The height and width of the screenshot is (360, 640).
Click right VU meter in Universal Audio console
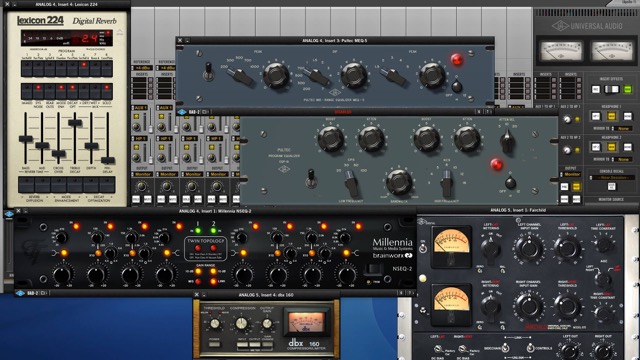tap(612, 51)
